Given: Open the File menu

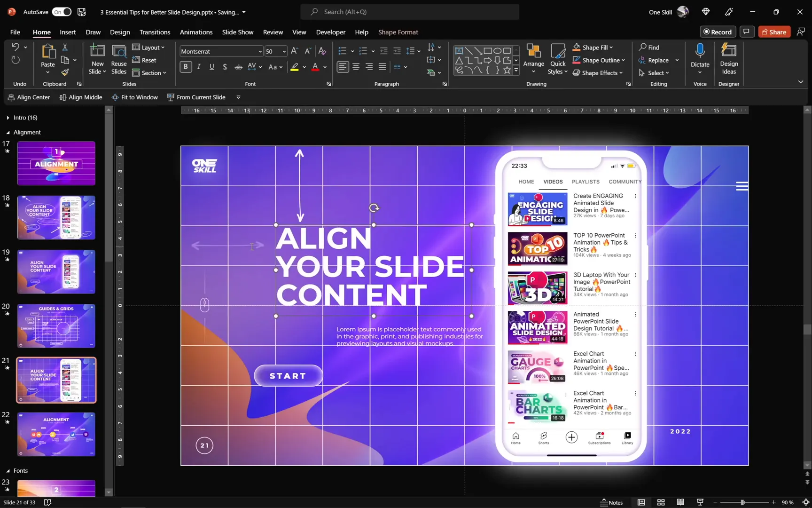Looking at the screenshot, I should [15, 32].
